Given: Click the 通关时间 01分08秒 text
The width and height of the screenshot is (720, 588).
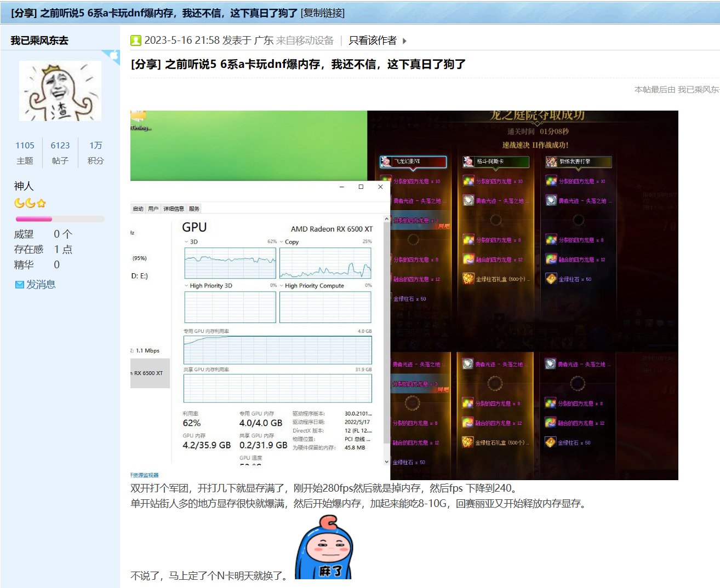Looking at the screenshot, I should click(538, 131).
